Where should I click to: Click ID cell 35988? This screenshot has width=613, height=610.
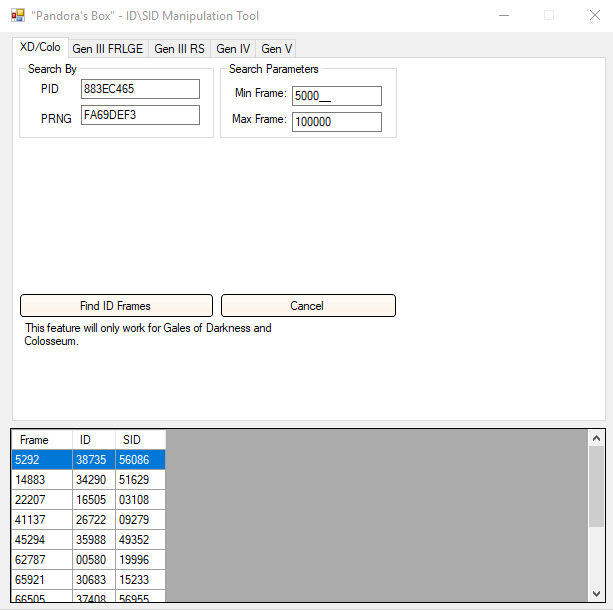tap(94, 540)
